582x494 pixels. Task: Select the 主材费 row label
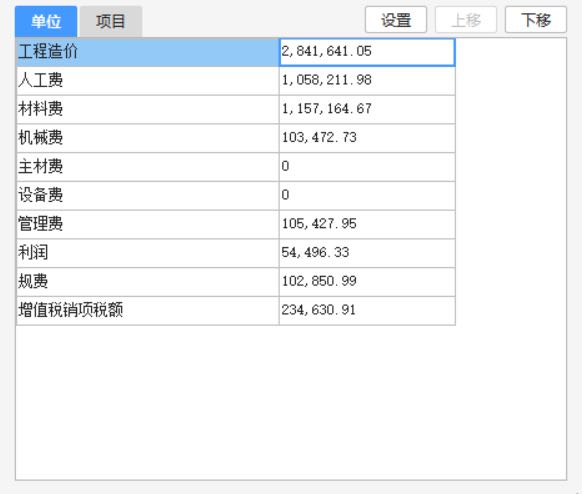(147, 167)
